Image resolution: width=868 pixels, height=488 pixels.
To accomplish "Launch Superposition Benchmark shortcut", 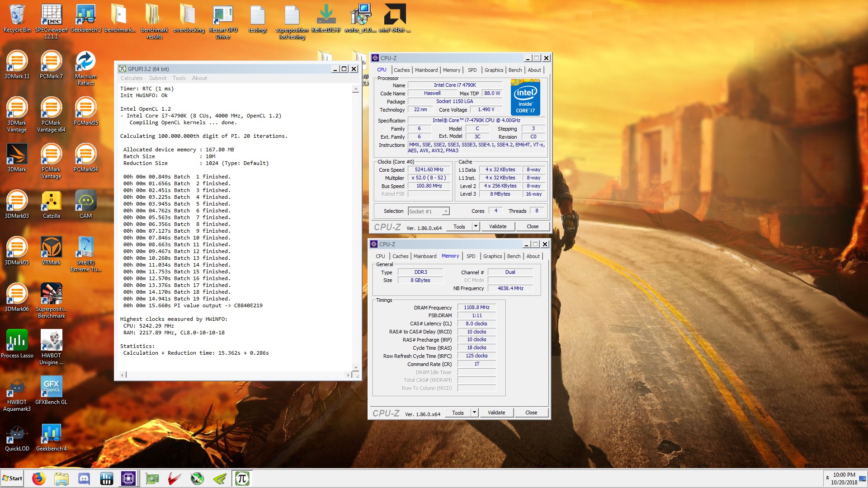I will [51, 300].
